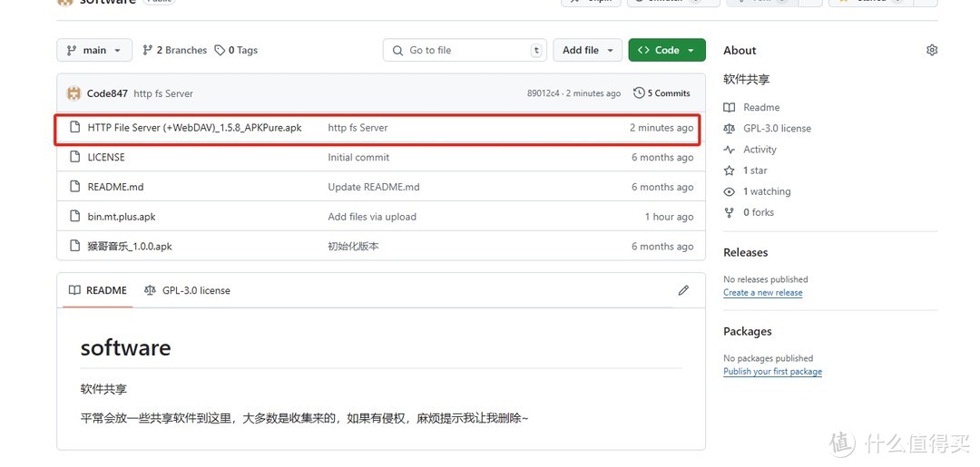Switch to the README tab
The image size is (980, 467).
[x=97, y=290]
